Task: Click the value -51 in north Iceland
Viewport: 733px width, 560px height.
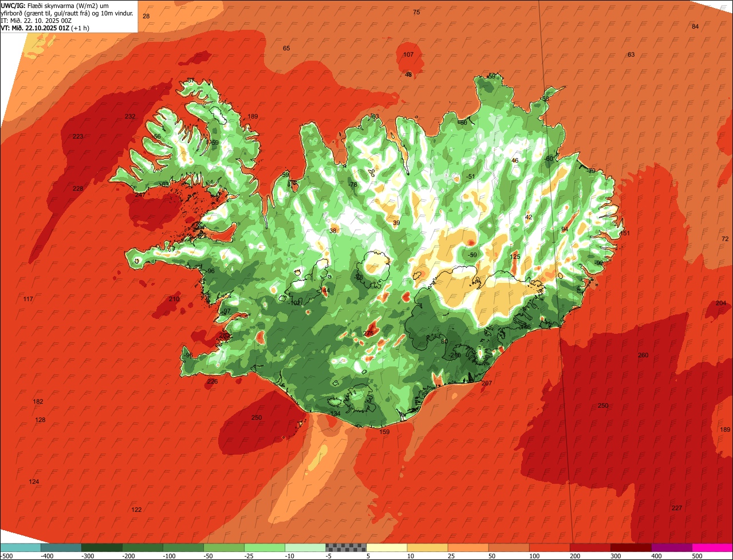Action: tap(471, 176)
